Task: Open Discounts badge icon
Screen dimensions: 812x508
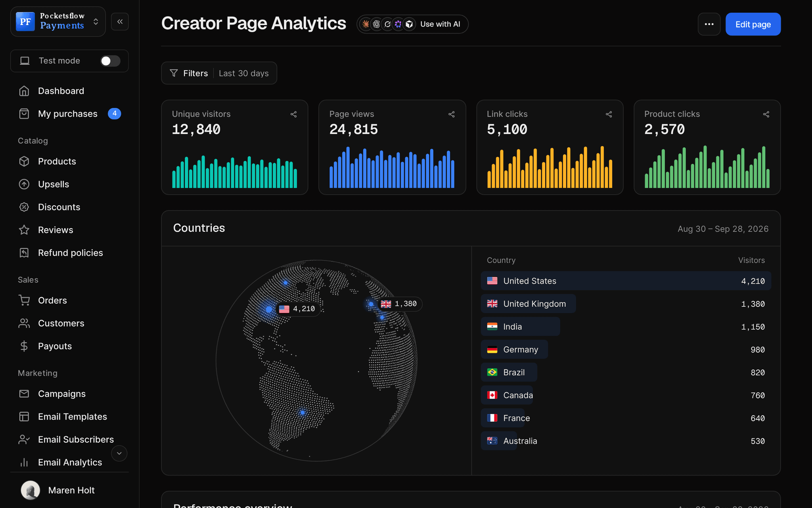Action: pyautogui.click(x=24, y=207)
